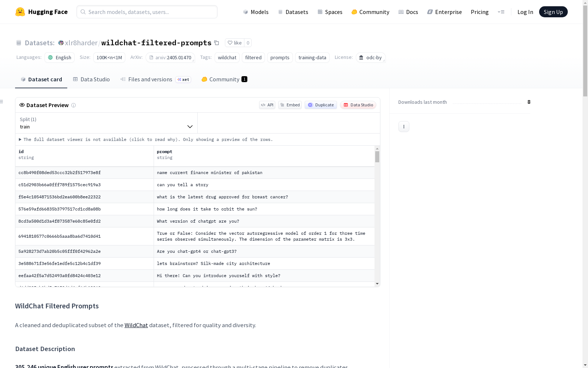Click the xet badge next to Files
The height and width of the screenshot is (368, 588).
pyautogui.click(x=183, y=79)
